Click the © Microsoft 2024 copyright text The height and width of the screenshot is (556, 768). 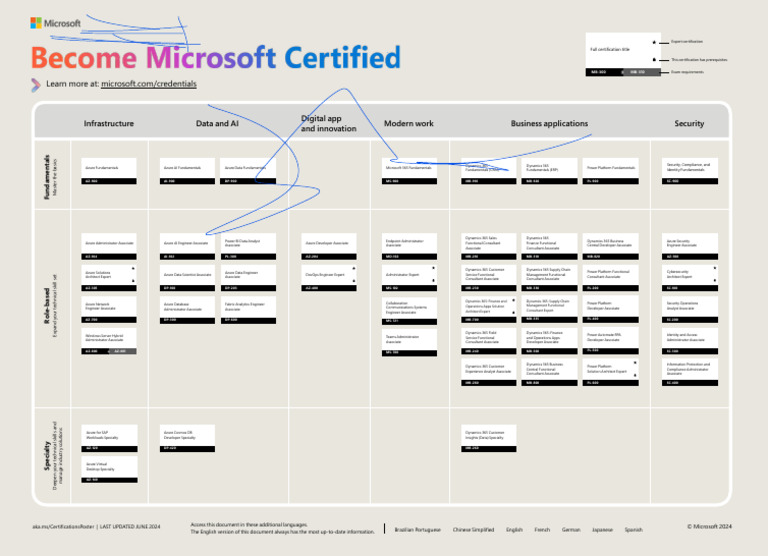[709, 527]
